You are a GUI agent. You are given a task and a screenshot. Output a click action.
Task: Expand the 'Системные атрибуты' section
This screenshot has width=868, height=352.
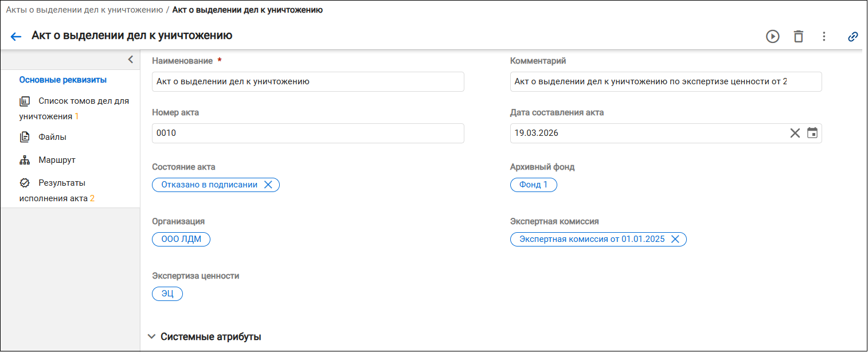[205, 337]
